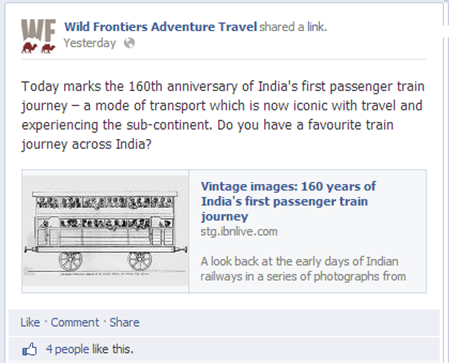Like the post
449x363 pixels.
(x=30, y=322)
